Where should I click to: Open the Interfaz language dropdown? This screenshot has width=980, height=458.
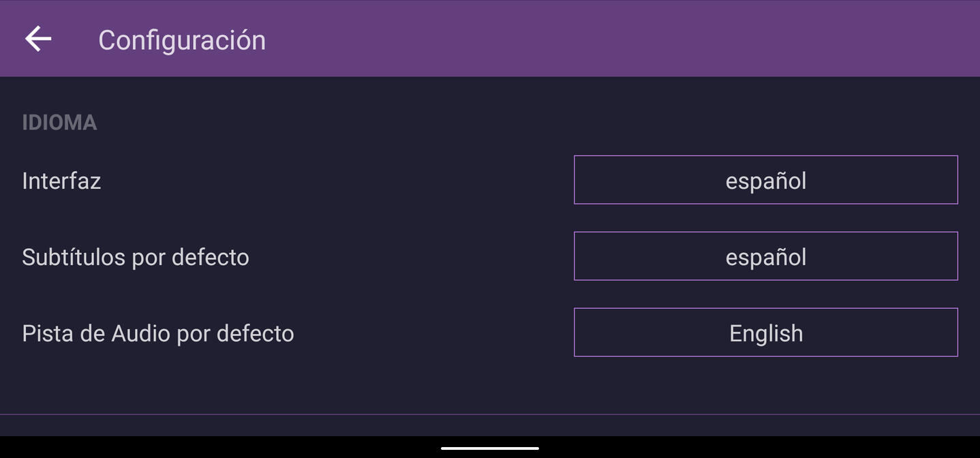point(765,180)
